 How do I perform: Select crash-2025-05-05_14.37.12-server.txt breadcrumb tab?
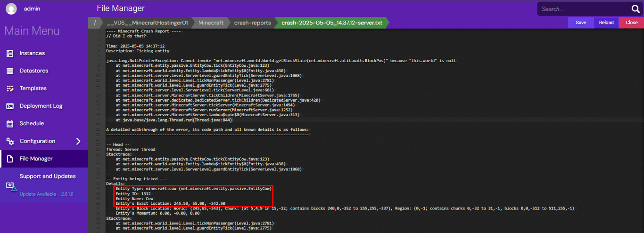point(332,23)
